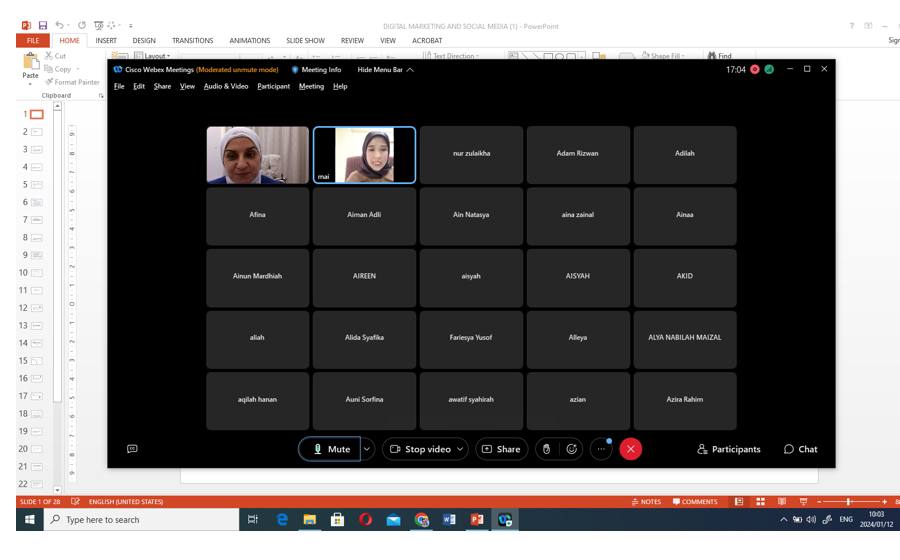Expand the audio options arrow beside Mute
900x560 pixels.
pyautogui.click(x=367, y=449)
